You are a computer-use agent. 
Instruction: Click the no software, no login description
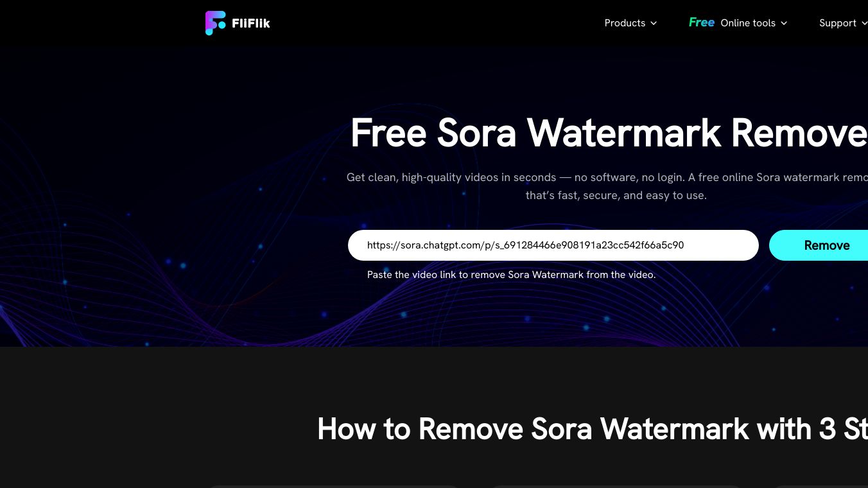coord(607,177)
